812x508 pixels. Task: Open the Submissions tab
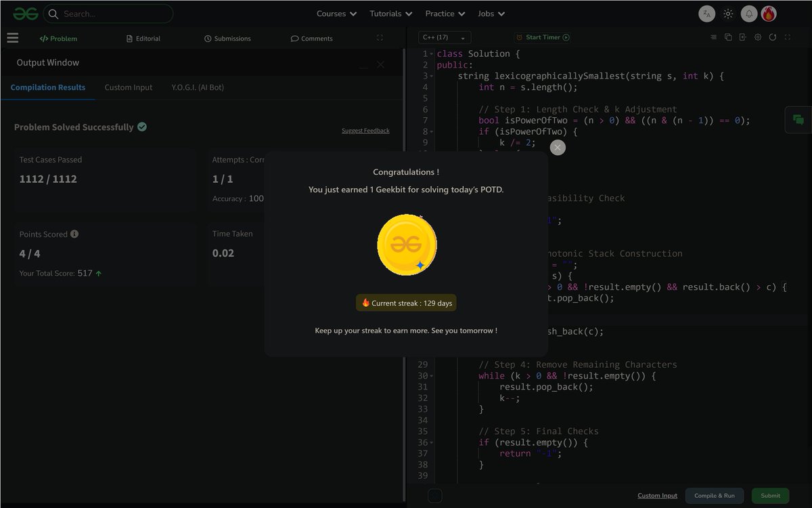(x=227, y=39)
